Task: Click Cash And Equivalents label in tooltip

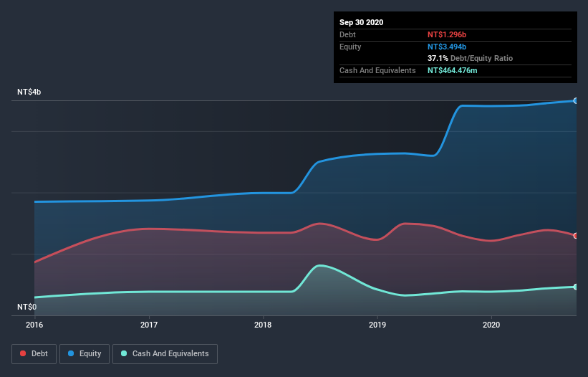Action: point(377,70)
